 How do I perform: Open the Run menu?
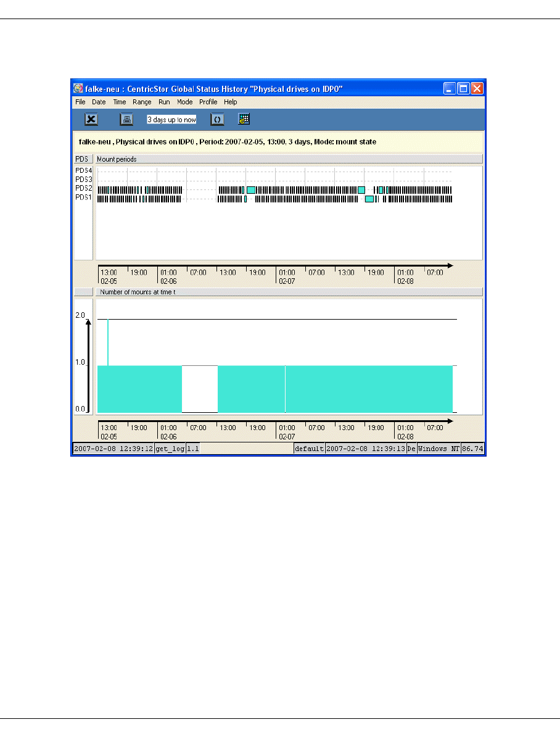click(x=164, y=102)
